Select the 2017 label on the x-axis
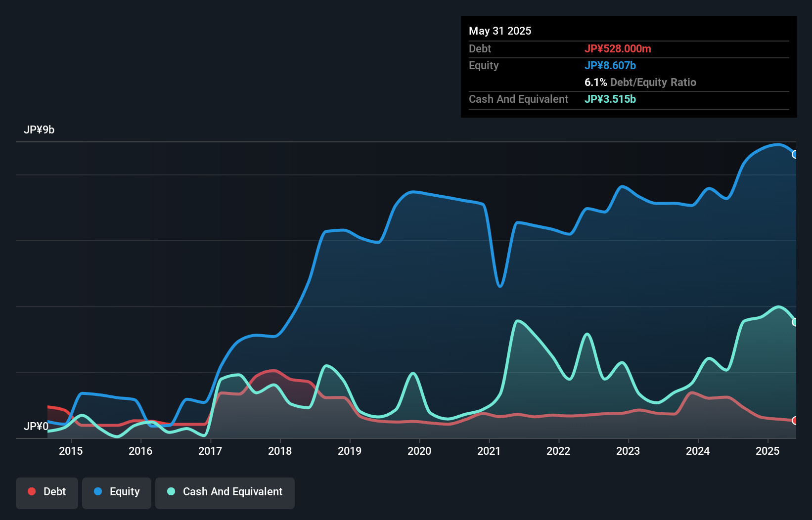 click(211, 451)
